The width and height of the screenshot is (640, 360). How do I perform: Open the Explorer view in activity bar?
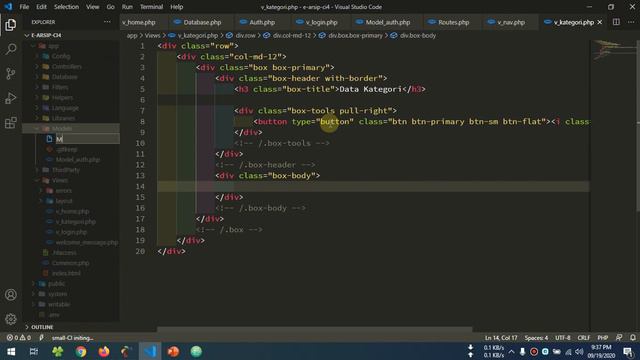(11, 25)
